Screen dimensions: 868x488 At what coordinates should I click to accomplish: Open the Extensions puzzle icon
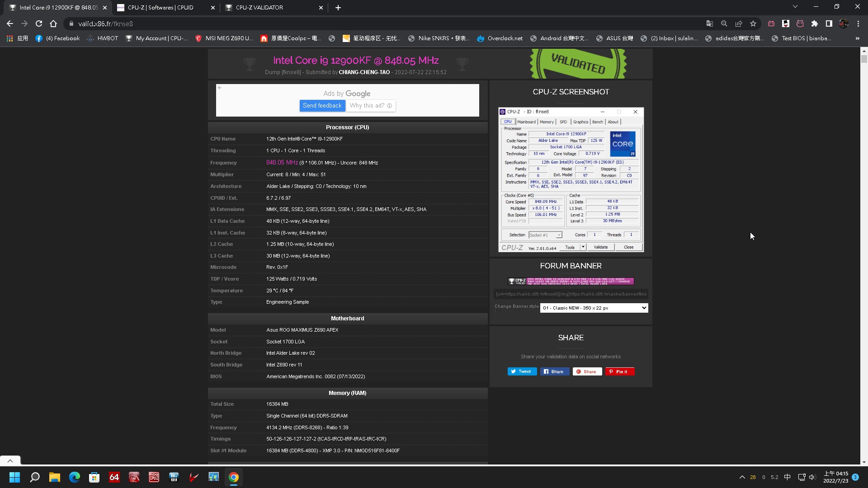click(x=815, y=23)
